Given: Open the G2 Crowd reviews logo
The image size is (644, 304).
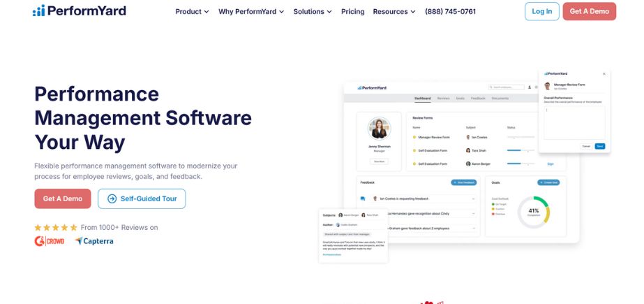Looking at the screenshot, I should pos(50,241).
